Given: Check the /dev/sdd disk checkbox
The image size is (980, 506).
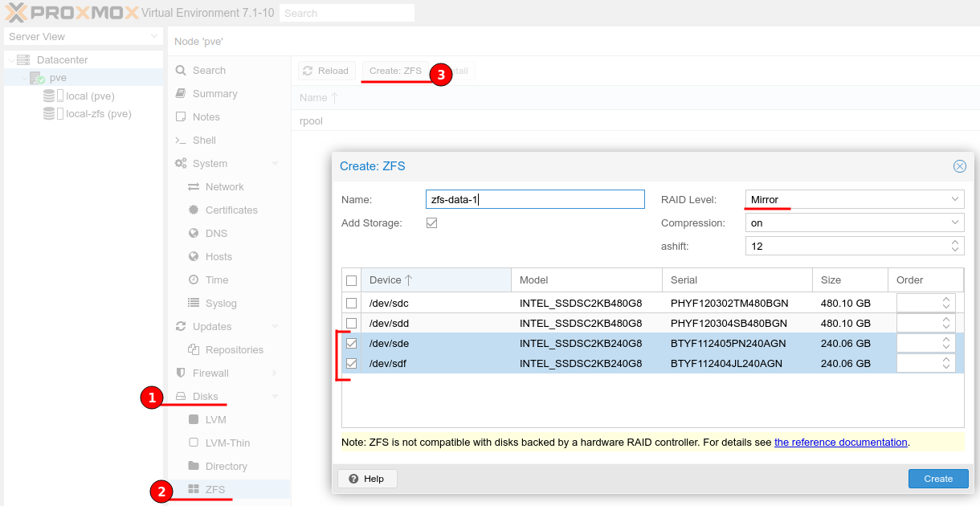Looking at the screenshot, I should tap(351, 323).
